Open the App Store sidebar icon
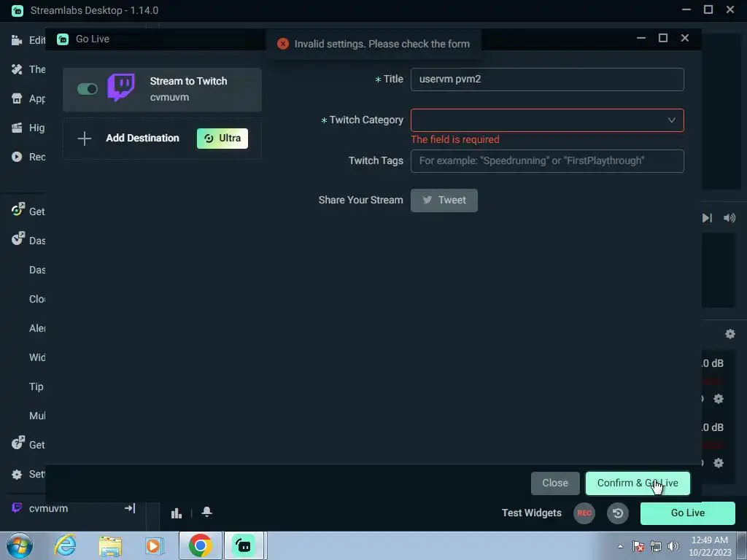The width and height of the screenshot is (747, 560). click(17, 98)
